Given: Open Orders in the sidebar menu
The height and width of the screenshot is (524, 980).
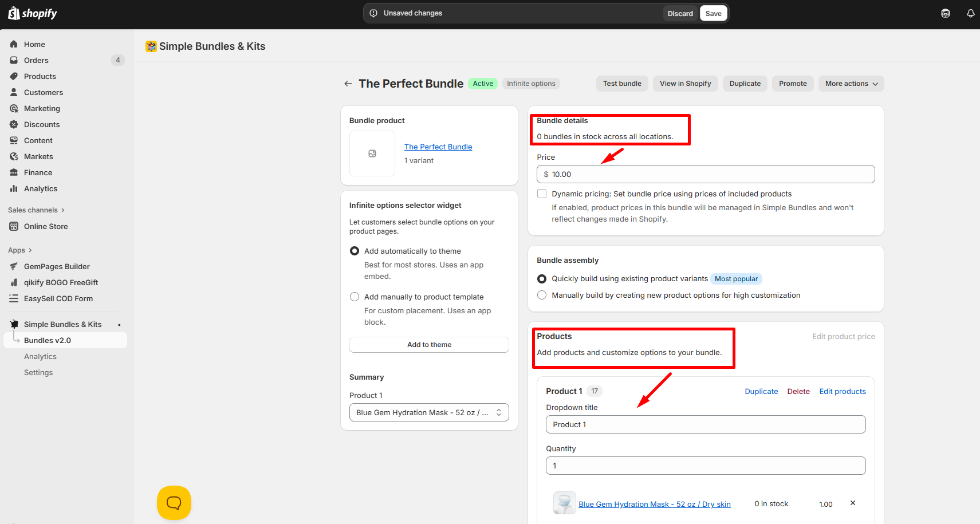Looking at the screenshot, I should pyautogui.click(x=36, y=60).
